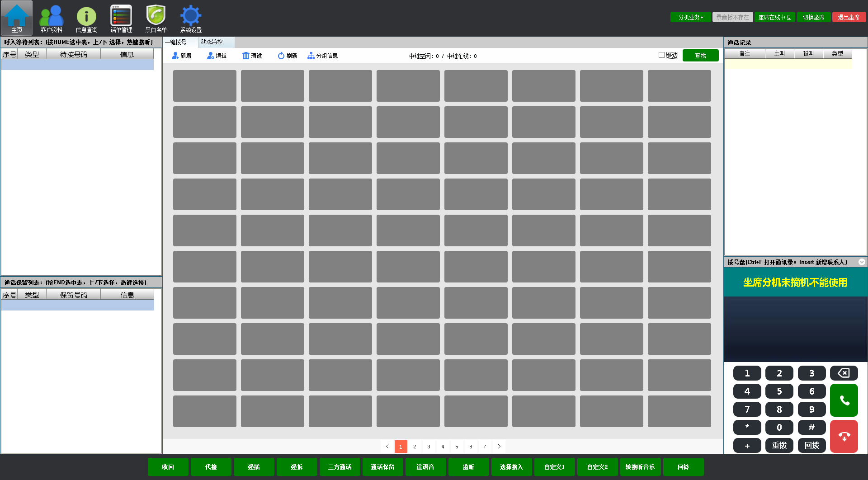Go to next page arrow in pagination

pos(499,447)
